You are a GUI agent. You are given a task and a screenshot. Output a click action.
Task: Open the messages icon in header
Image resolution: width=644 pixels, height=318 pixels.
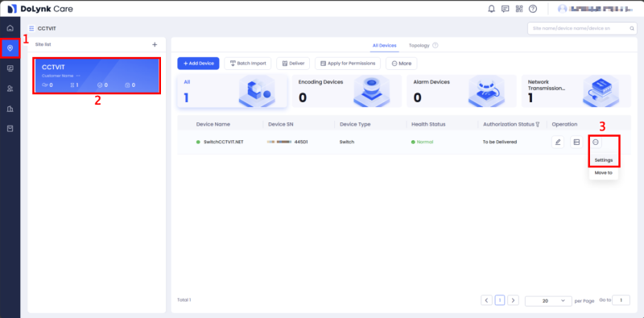click(x=506, y=9)
